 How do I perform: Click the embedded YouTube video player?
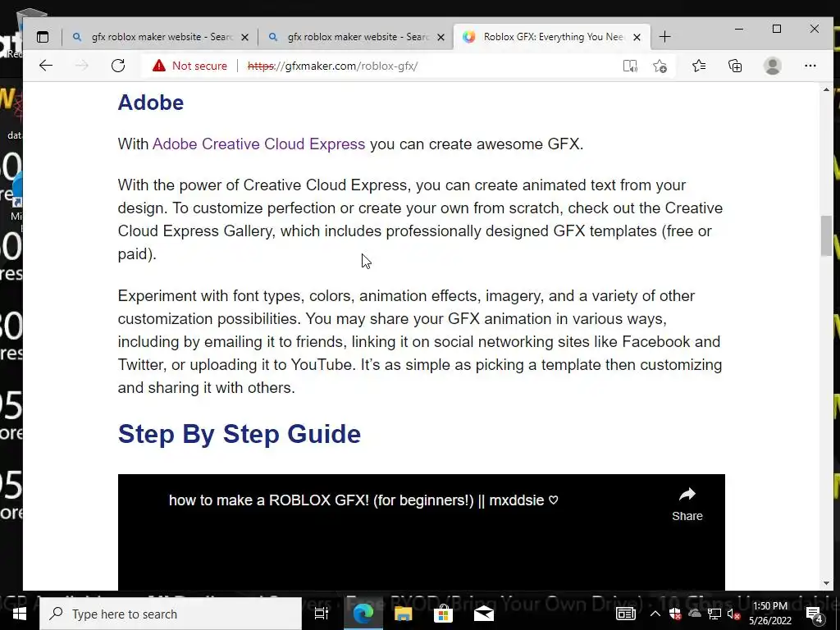(x=421, y=532)
